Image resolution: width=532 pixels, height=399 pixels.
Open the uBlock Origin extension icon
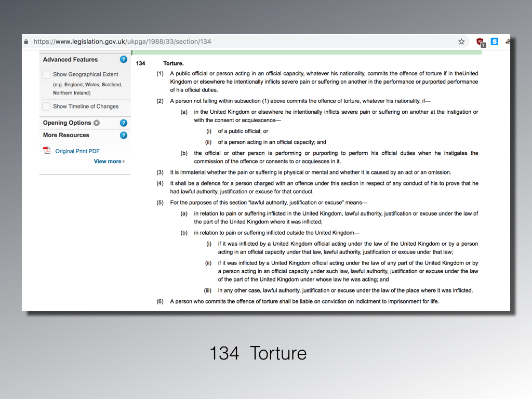(481, 42)
